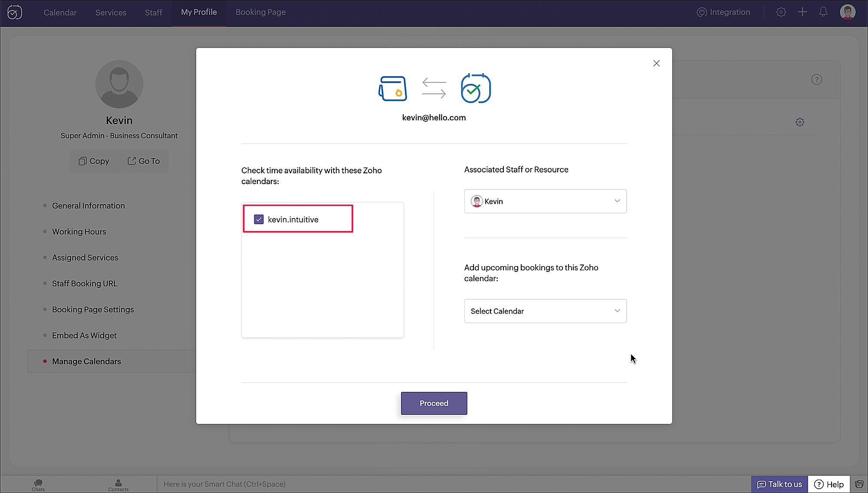The width and height of the screenshot is (868, 493).
Task: Open the Booking Page tab
Action: (x=260, y=12)
